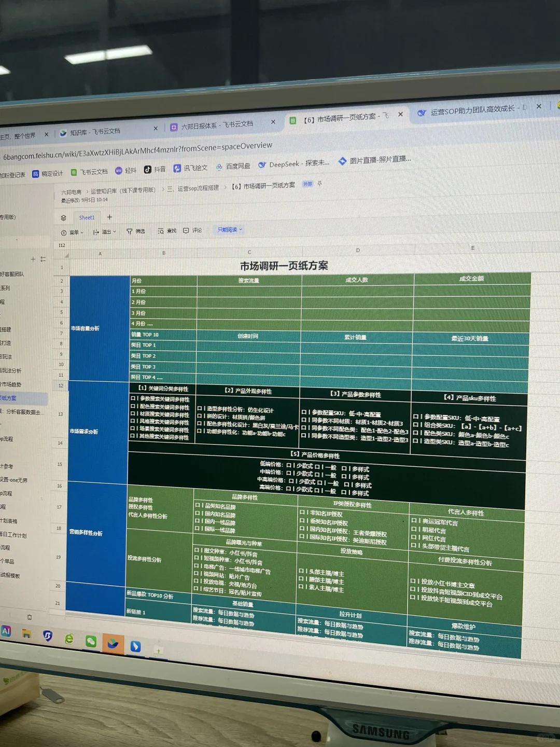Open 设置-one无界 sidebar item
The width and height of the screenshot is (560, 747).
coord(14,480)
